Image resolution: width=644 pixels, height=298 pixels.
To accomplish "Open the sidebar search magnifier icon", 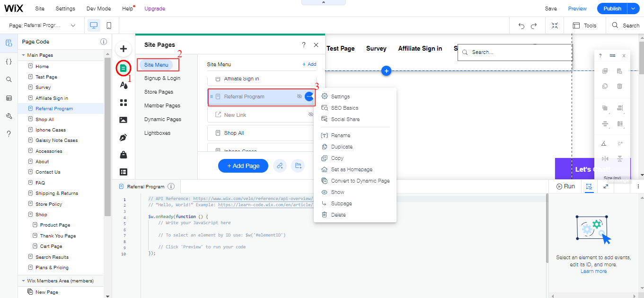I will pos(9,79).
